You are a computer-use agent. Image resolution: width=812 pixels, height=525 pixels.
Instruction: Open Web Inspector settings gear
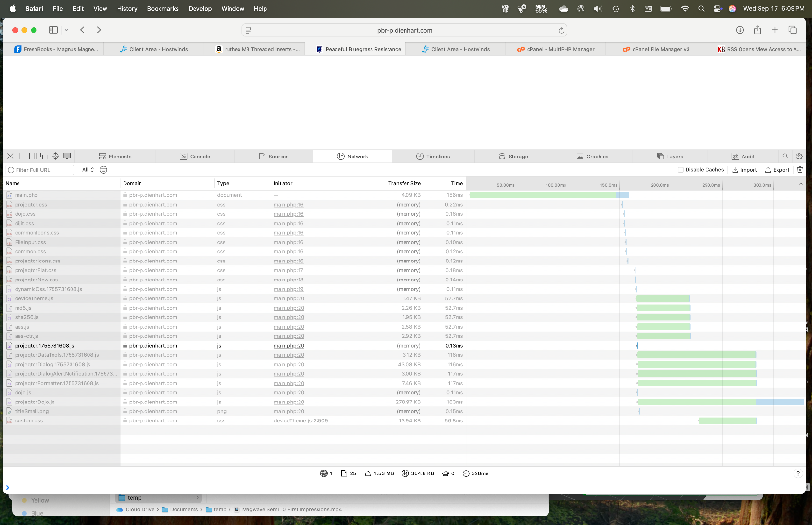pos(799,156)
